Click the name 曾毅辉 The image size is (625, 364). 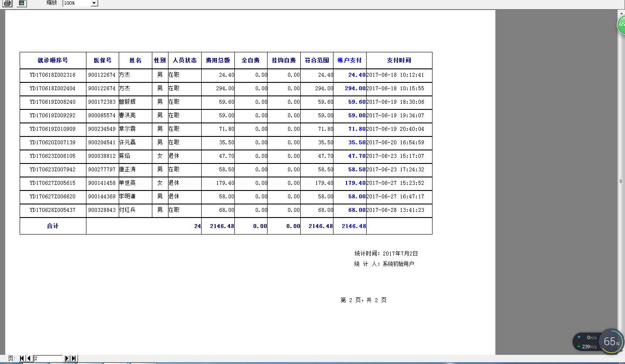(127, 102)
